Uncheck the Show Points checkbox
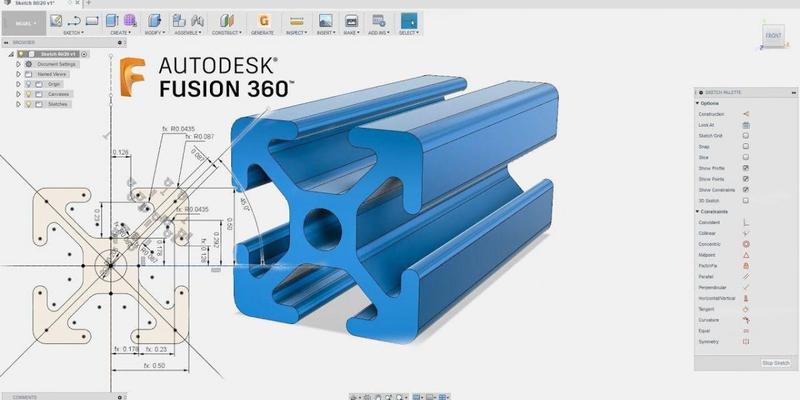This screenshot has width=800, height=400. coord(746,179)
